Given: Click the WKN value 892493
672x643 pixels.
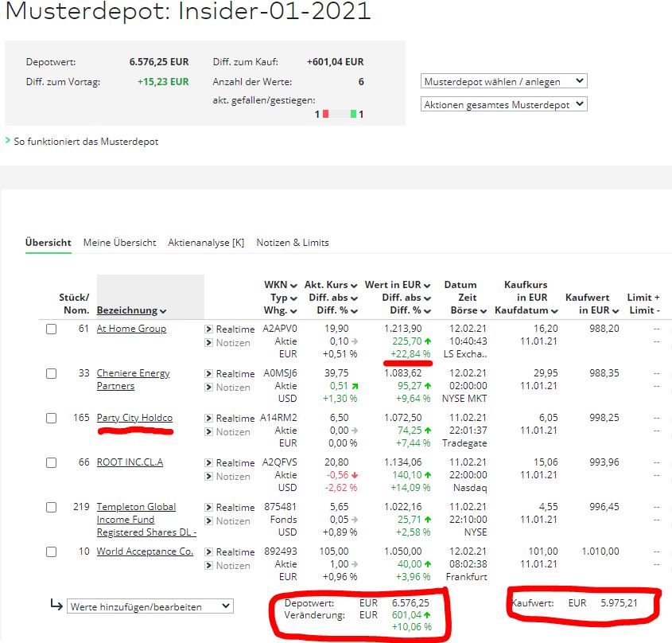Looking at the screenshot, I should (281, 551).
